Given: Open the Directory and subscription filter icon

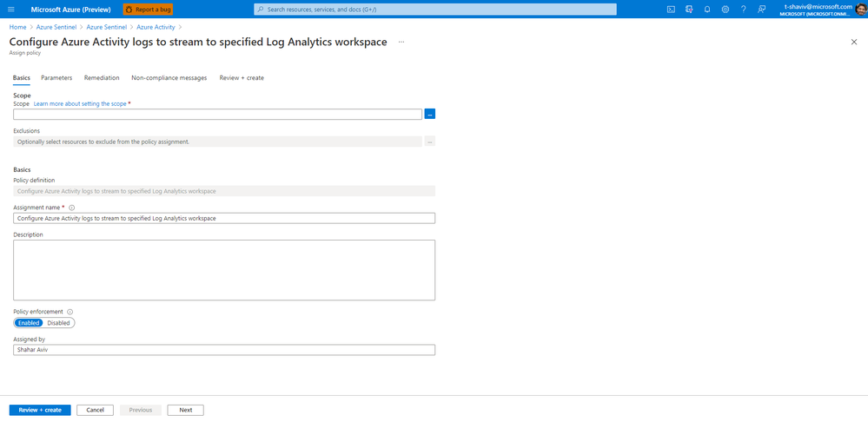Looking at the screenshot, I should (x=689, y=10).
